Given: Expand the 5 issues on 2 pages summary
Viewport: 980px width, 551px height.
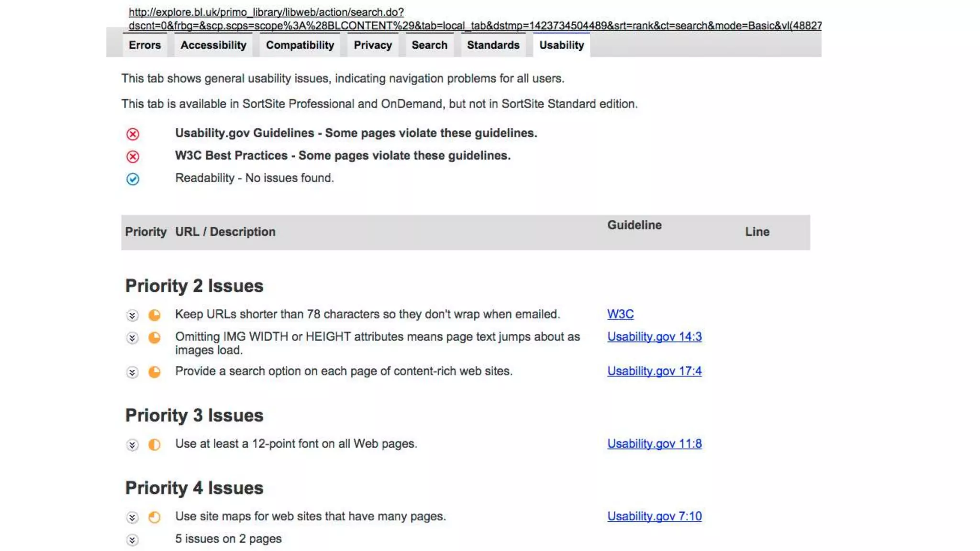Looking at the screenshot, I should point(132,540).
